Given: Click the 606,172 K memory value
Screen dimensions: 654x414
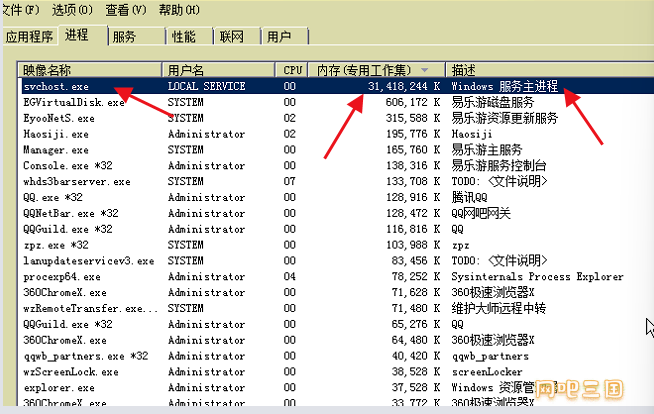Looking at the screenshot, I should coord(413,102).
